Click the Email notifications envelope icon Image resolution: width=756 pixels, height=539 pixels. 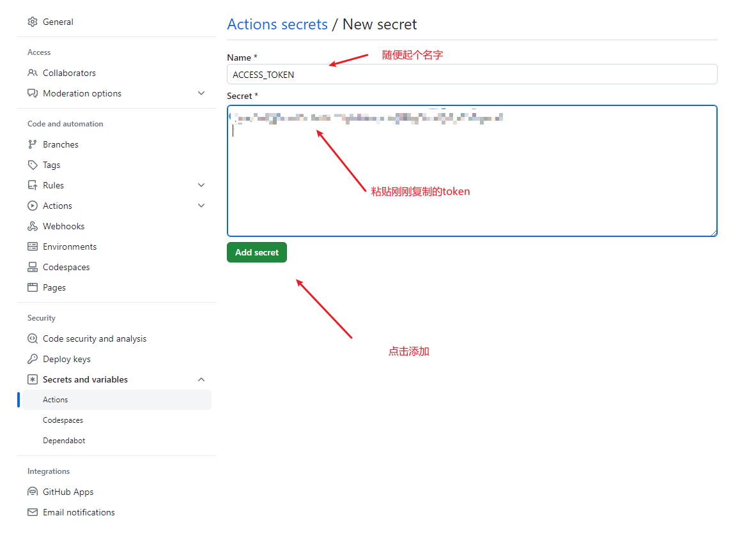point(33,512)
